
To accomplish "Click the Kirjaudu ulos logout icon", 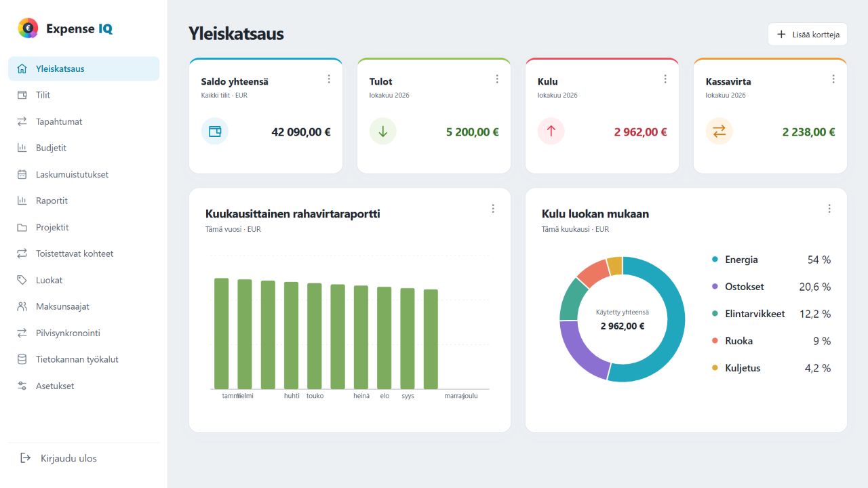I will [x=26, y=458].
